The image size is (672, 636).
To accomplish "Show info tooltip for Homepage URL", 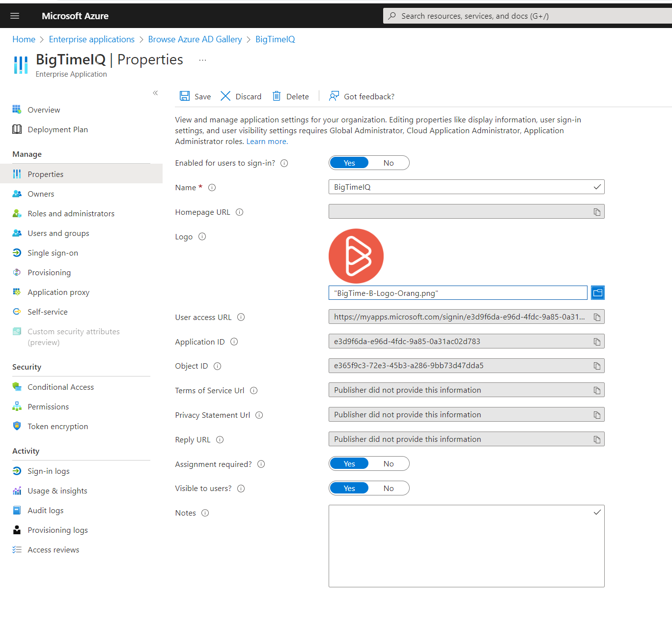I will coord(239,212).
